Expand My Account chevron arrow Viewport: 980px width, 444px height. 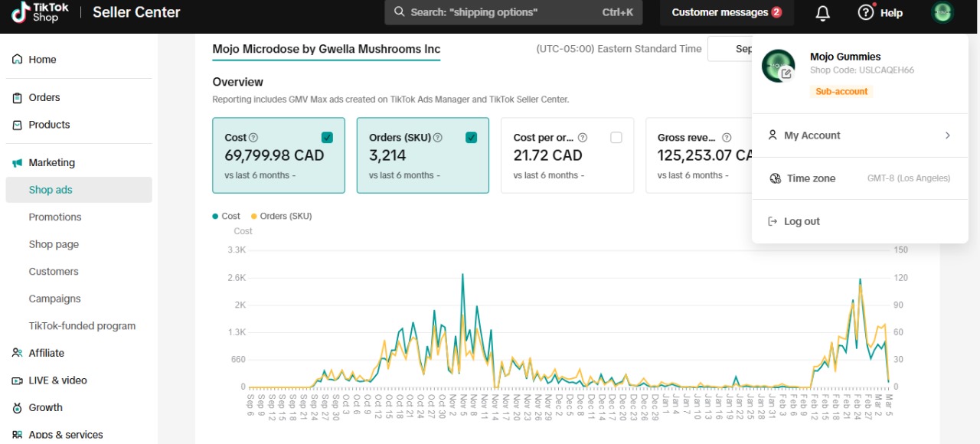click(947, 135)
